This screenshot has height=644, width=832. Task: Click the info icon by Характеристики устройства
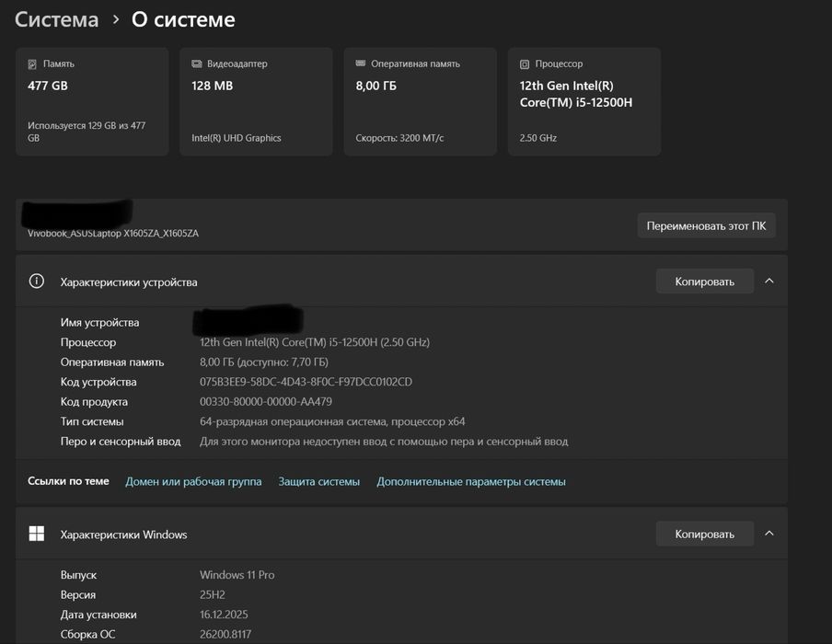point(37,282)
